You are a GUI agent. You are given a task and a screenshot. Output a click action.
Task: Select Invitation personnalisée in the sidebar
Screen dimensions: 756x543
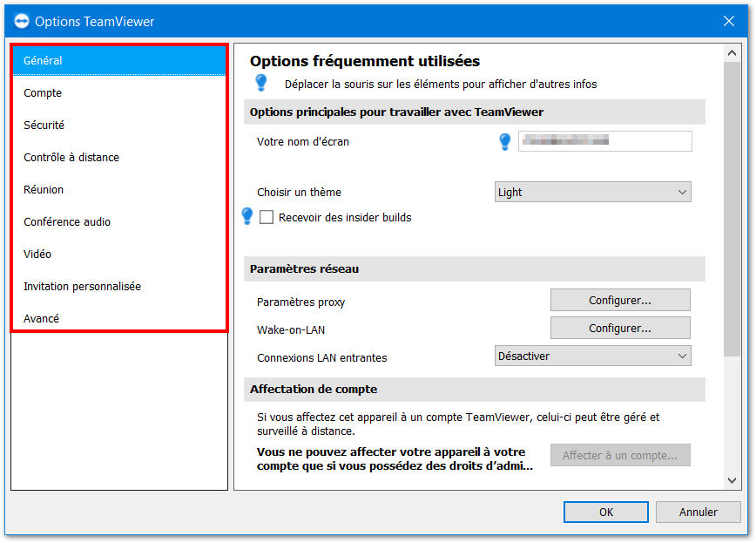(119, 287)
